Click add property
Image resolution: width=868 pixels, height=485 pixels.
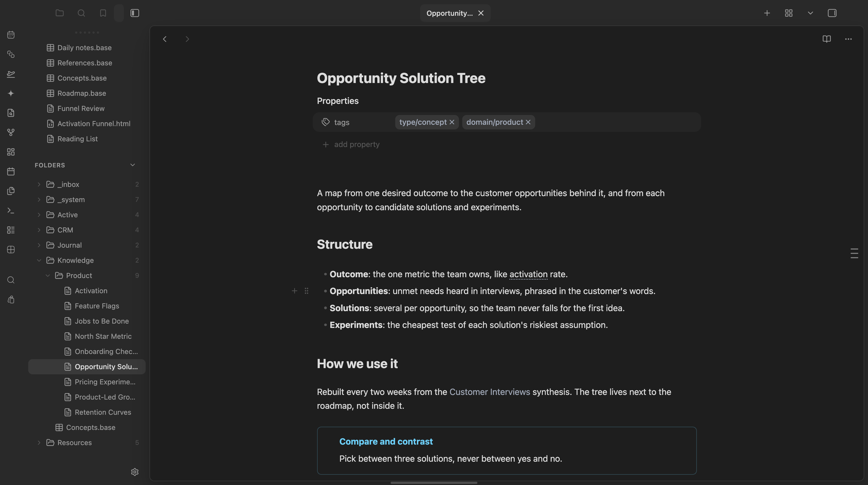tap(351, 145)
